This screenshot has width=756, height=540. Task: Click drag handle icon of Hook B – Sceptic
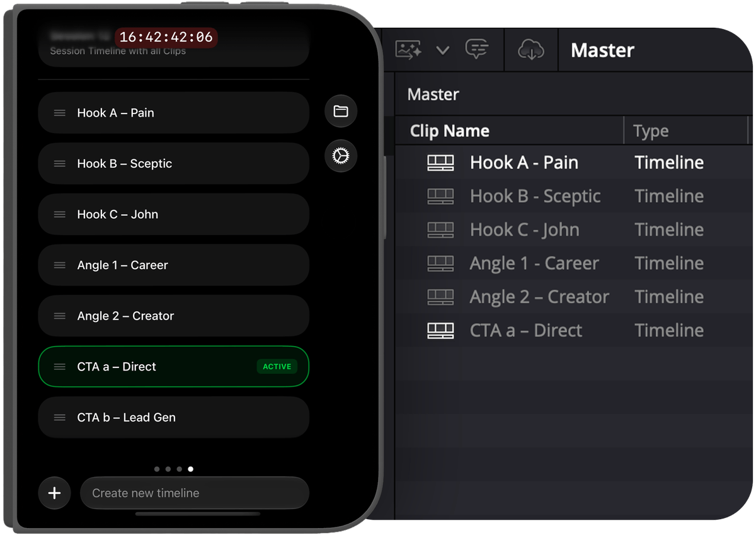(60, 164)
